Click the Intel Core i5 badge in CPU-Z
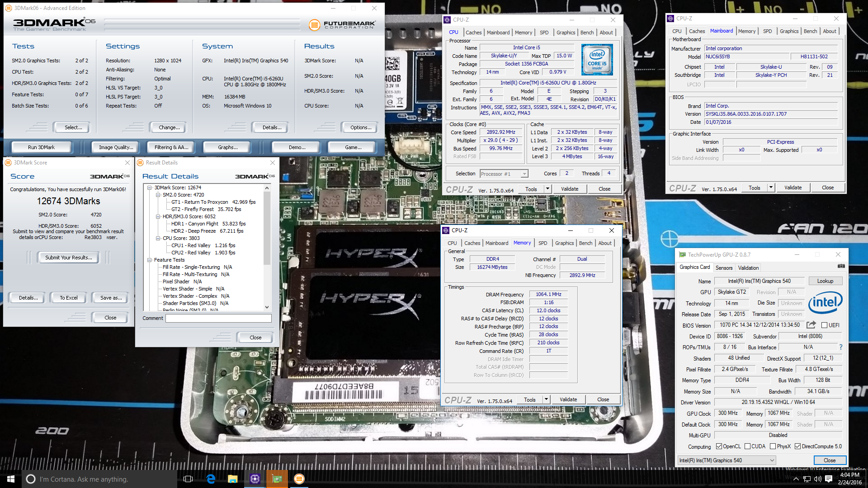 pos(597,59)
